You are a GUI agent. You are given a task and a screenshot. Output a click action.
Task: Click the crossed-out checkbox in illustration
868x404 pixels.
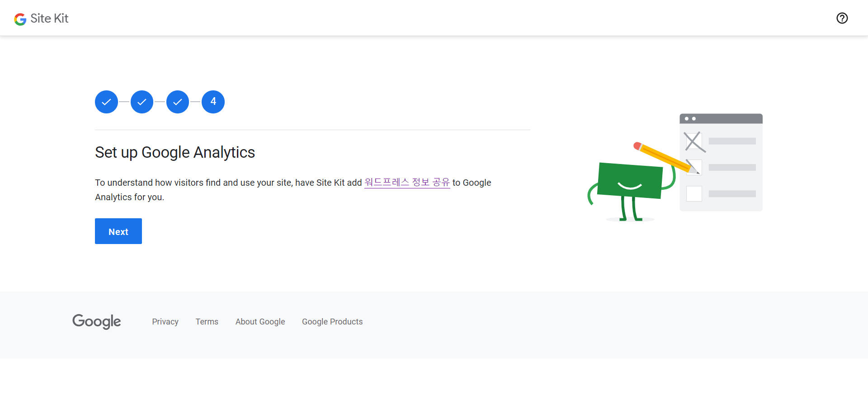coord(694,141)
